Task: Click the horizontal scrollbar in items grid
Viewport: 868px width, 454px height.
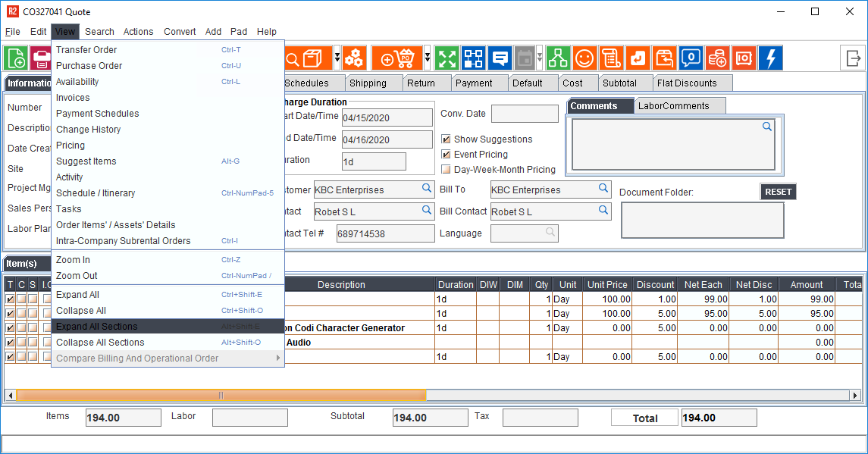Action: click(x=221, y=395)
